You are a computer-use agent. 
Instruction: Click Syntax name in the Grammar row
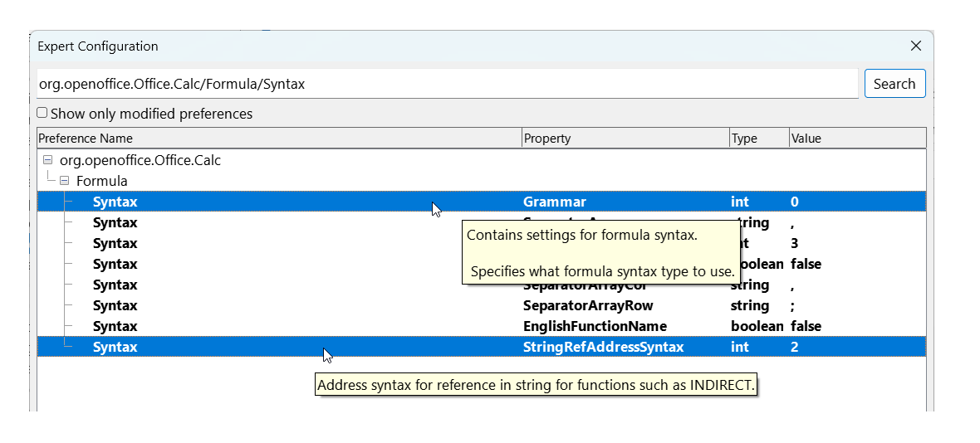115,202
